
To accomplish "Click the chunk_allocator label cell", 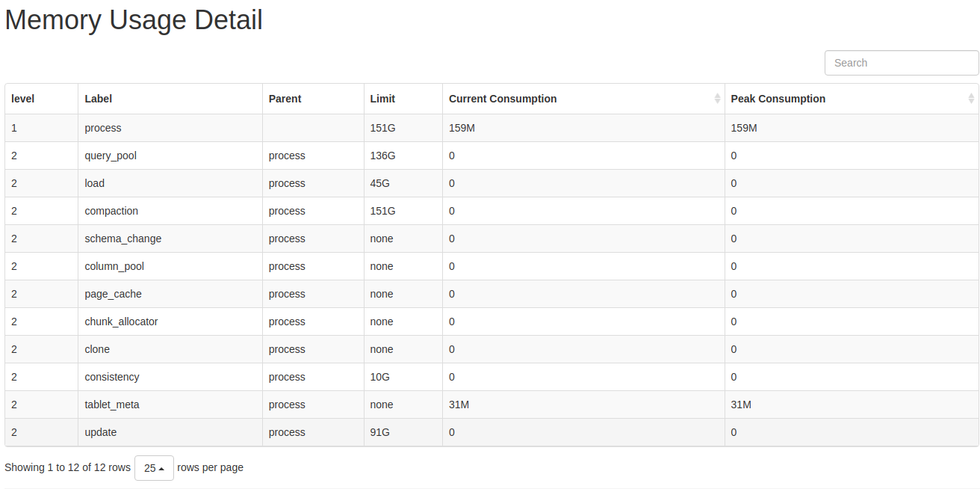I will point(121,322).
